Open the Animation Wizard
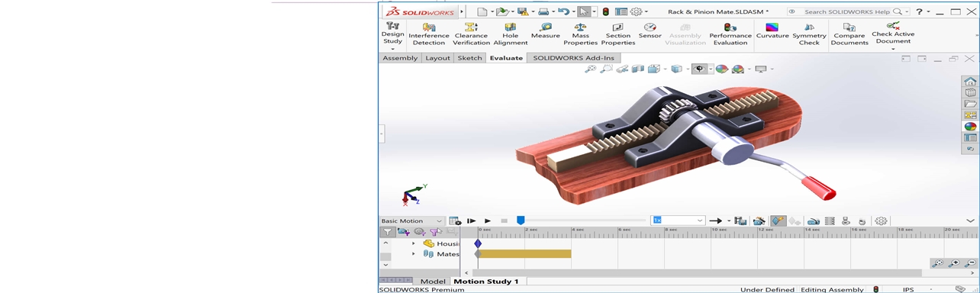 pos(759,221)
